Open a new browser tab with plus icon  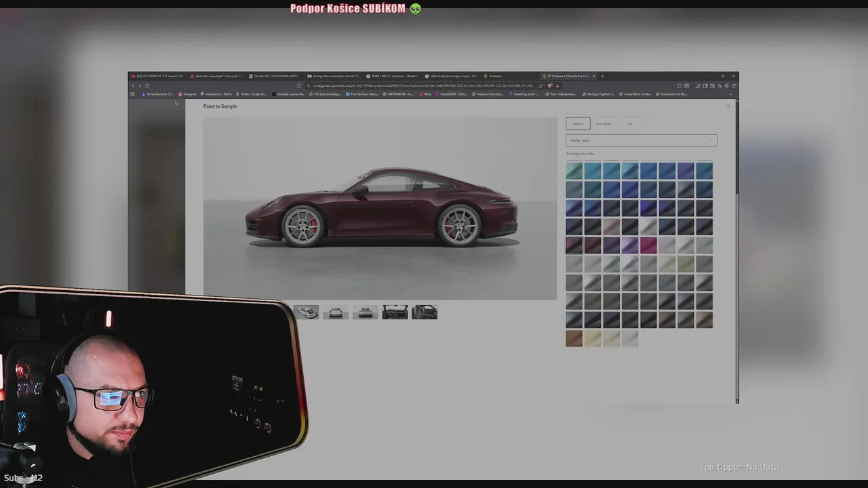pos(602,76)
